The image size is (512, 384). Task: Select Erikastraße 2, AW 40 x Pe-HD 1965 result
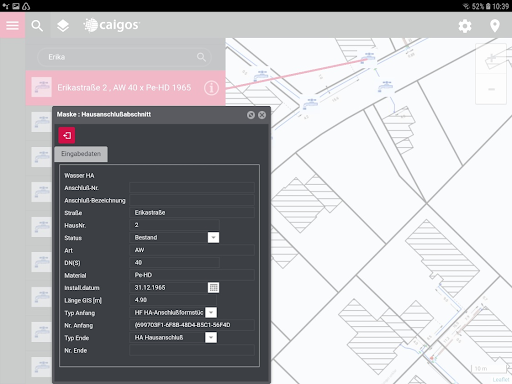click(x=125, y=88)
